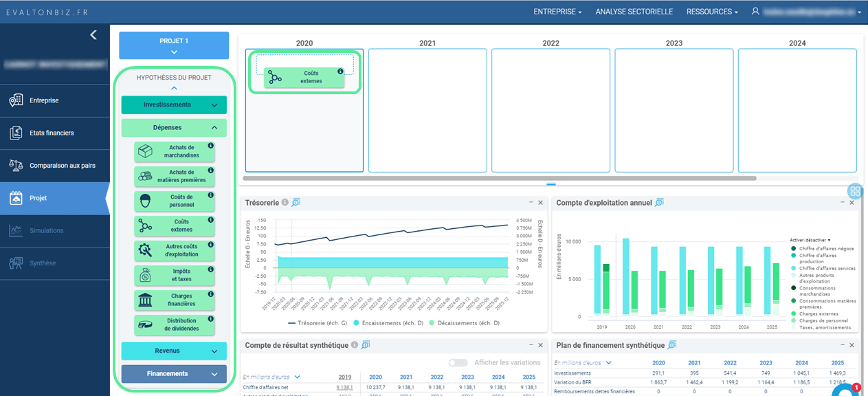868x396 pixels.
Task: Collapse the left sidebar with the chevron arrow
Action: point(93,35)
